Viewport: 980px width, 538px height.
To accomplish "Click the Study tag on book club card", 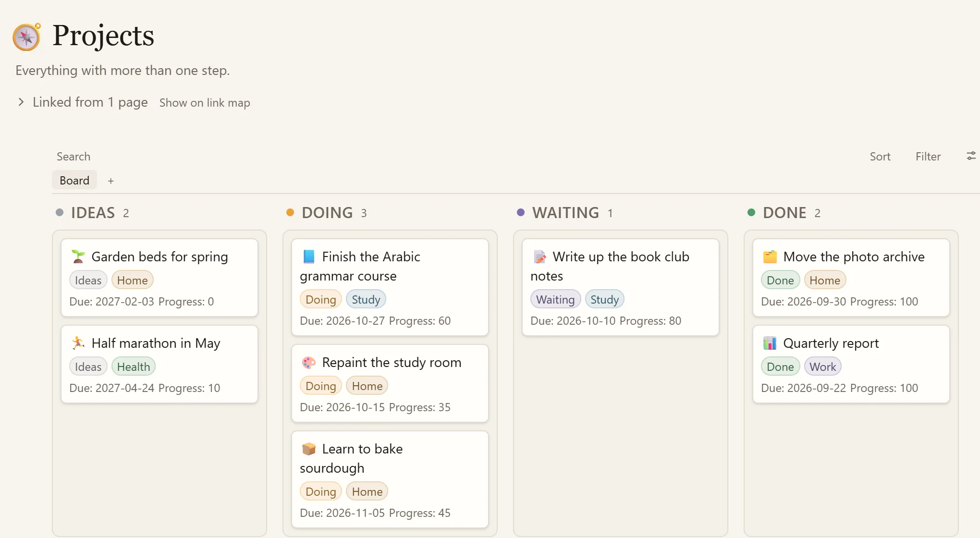I will (605, 299).
